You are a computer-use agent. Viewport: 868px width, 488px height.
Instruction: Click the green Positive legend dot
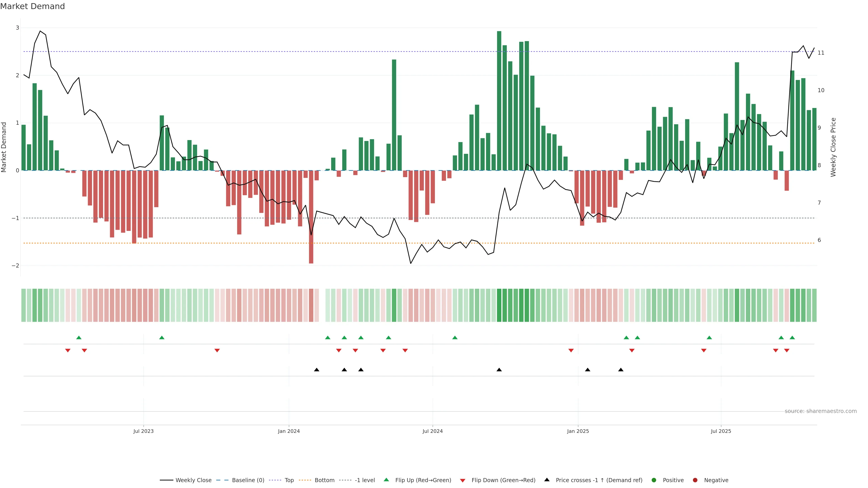(x=654, y=480)
